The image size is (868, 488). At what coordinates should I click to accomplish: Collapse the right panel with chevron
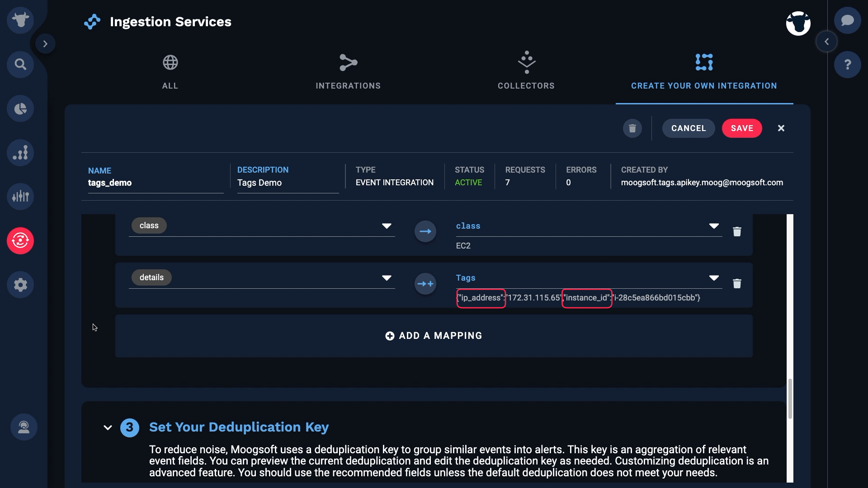click(x=826, y=42)
